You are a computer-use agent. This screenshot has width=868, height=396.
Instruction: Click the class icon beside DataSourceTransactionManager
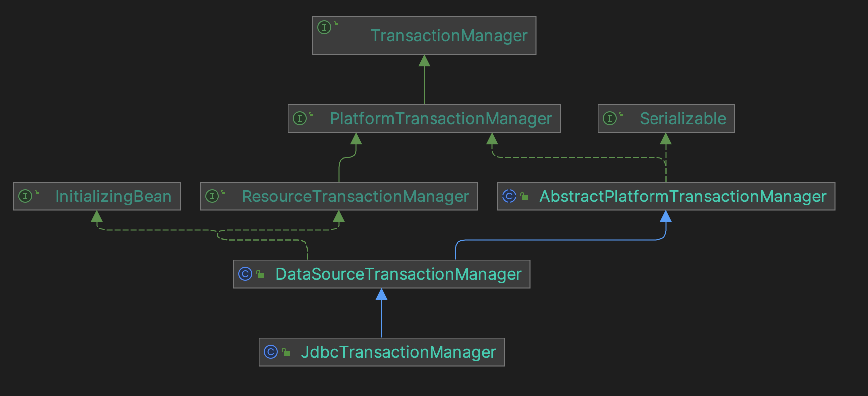[245, 274]
